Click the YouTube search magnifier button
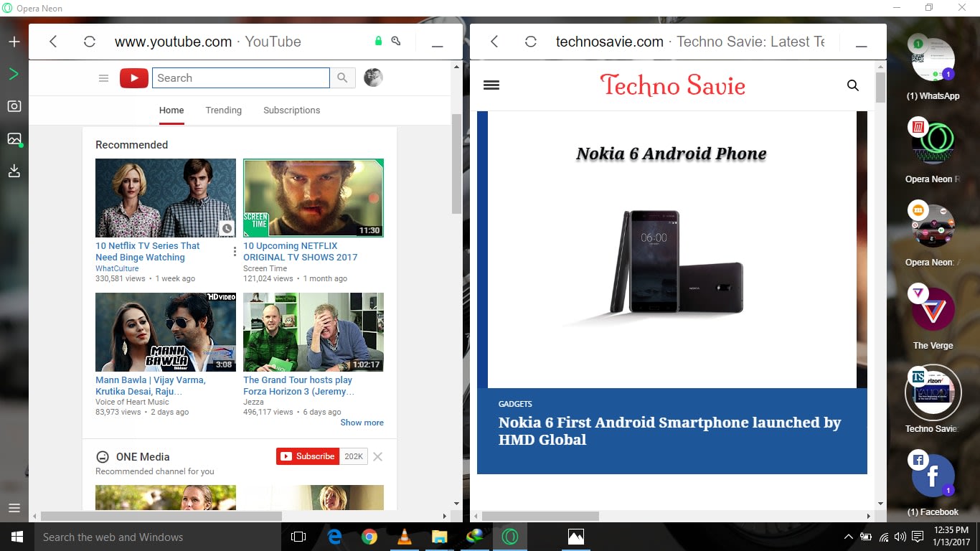 point(342,78)
